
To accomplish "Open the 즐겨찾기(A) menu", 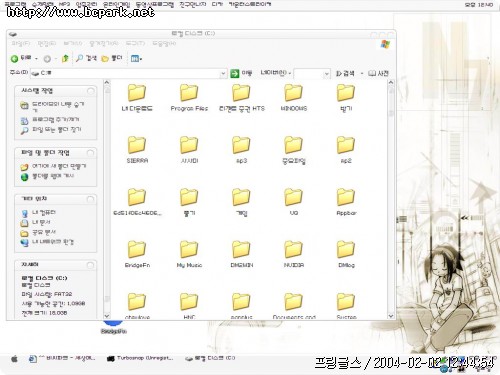I will coord(104,44).
